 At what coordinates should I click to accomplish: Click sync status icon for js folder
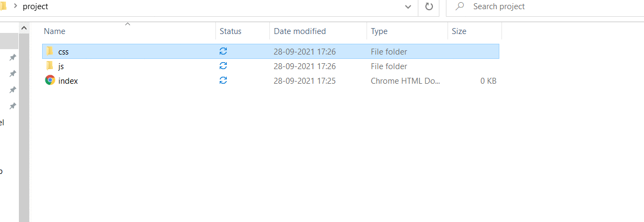223,66
